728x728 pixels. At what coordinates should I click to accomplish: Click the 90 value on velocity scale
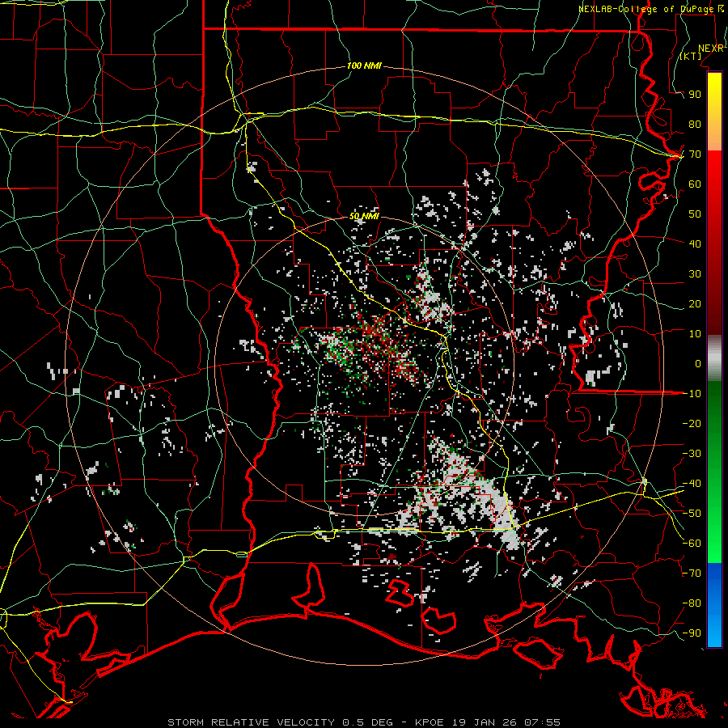(x=695, y=95)
